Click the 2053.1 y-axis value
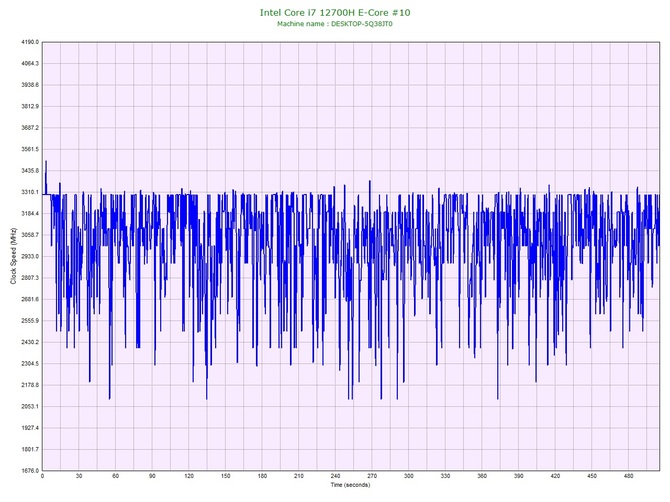This screenshot has height=502, width=670. (x=30, y=406)
